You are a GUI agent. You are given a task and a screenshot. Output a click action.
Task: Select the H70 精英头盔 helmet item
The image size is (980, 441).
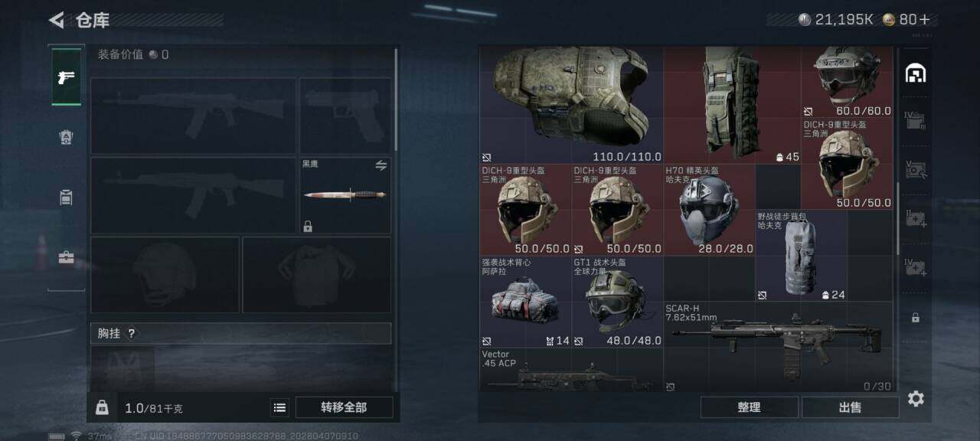tap(709, 210)
